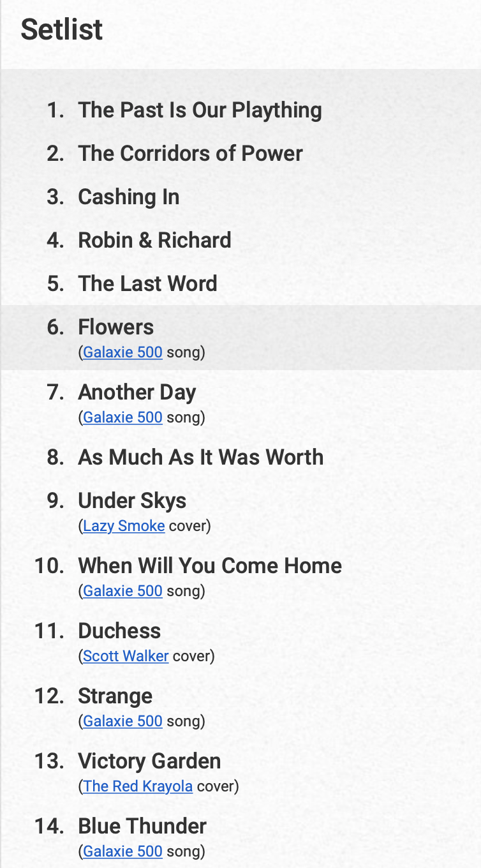
Task: Select the song The Past Is Our Plaything
Action: point(200,110)
